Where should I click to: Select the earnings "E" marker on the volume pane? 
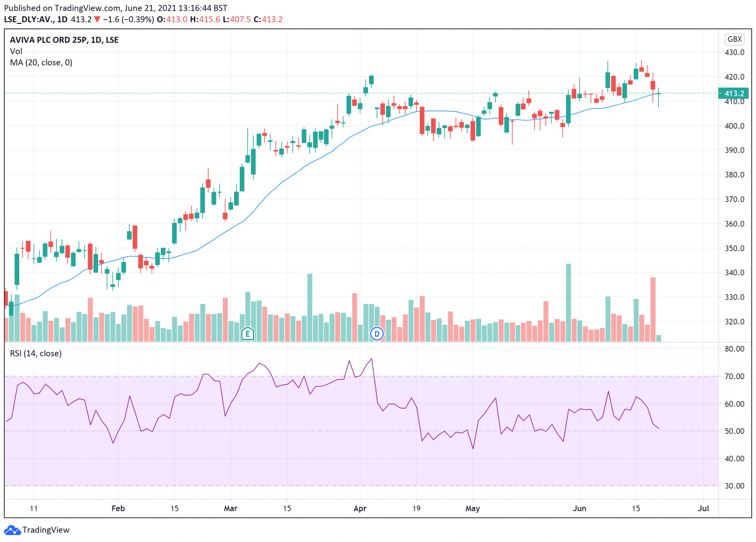[248, 333]
